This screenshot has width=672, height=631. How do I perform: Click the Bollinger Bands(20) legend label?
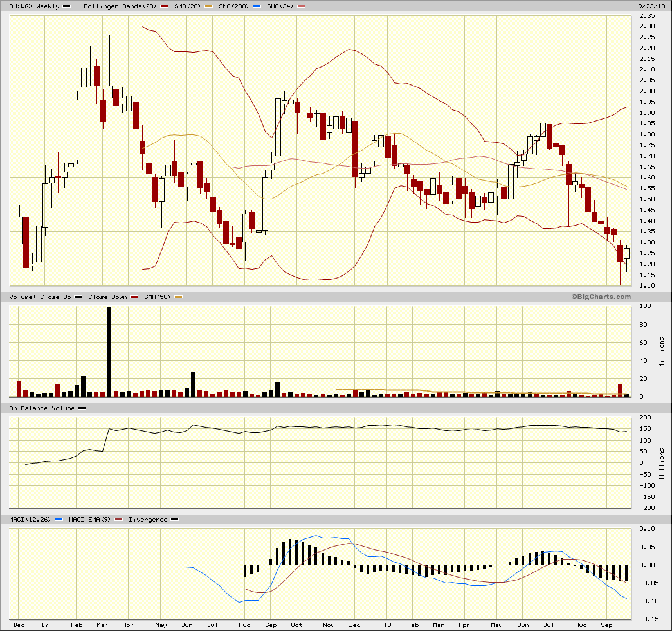(x=120, y=6)
